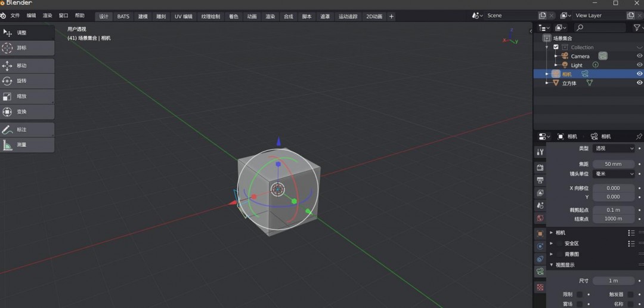644x308 pixels.
Task: Select the 移动 (Move) tool
Action: (27, 66)
